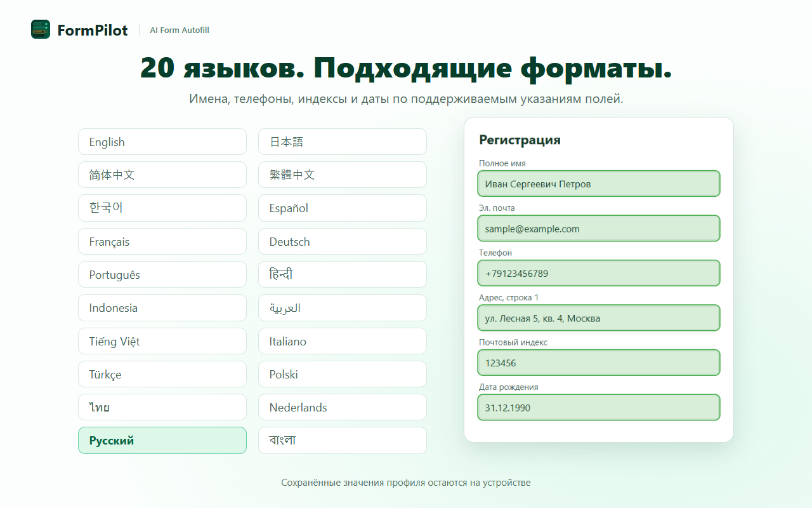Viewport: 812px width, 508px height.
Task: Select the Português language option
Action: point(162,274)
